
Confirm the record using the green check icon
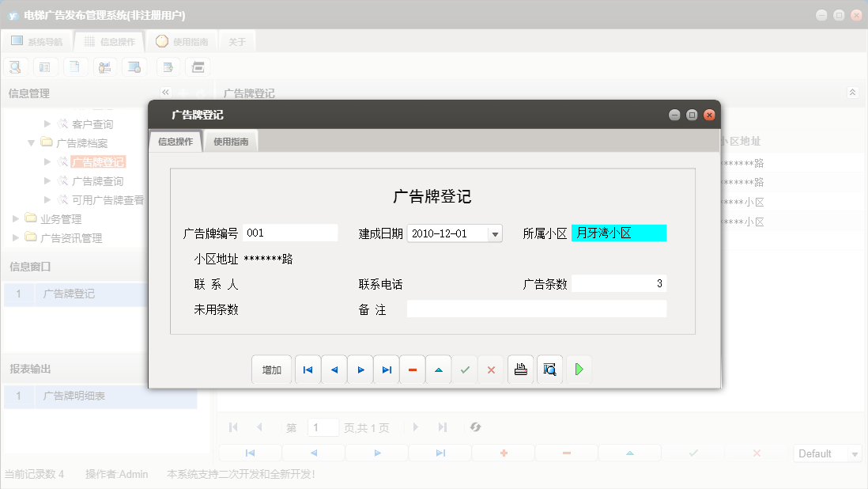point(465,370)
